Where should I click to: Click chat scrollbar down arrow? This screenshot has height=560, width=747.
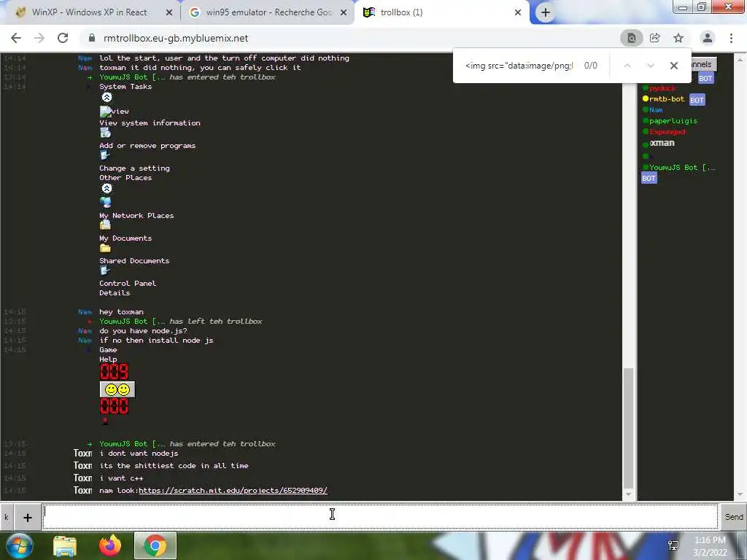coord(628,494)
